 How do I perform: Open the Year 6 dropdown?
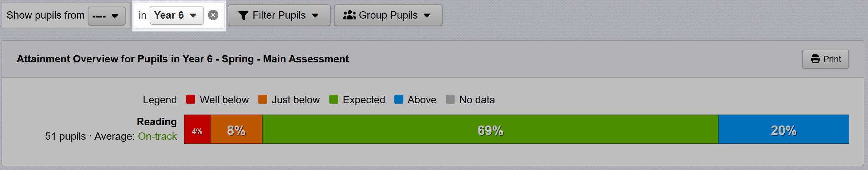(176, 15)
